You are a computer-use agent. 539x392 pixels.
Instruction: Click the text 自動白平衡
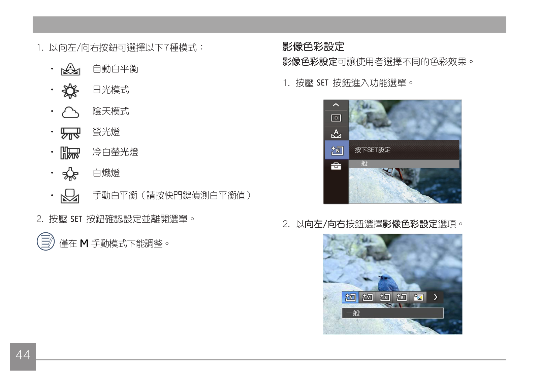[116, 69]
